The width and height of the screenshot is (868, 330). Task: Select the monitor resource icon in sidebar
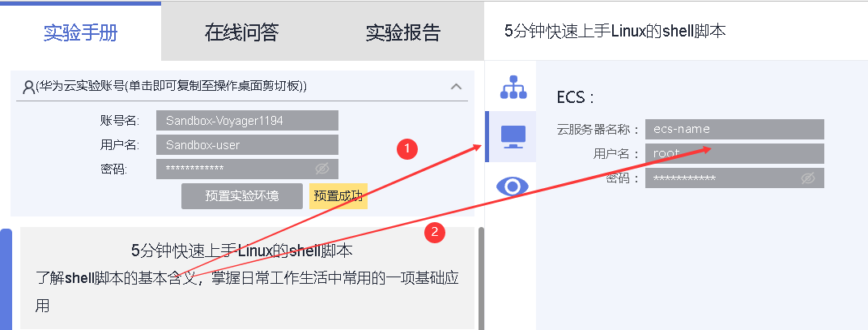point(513,136)
